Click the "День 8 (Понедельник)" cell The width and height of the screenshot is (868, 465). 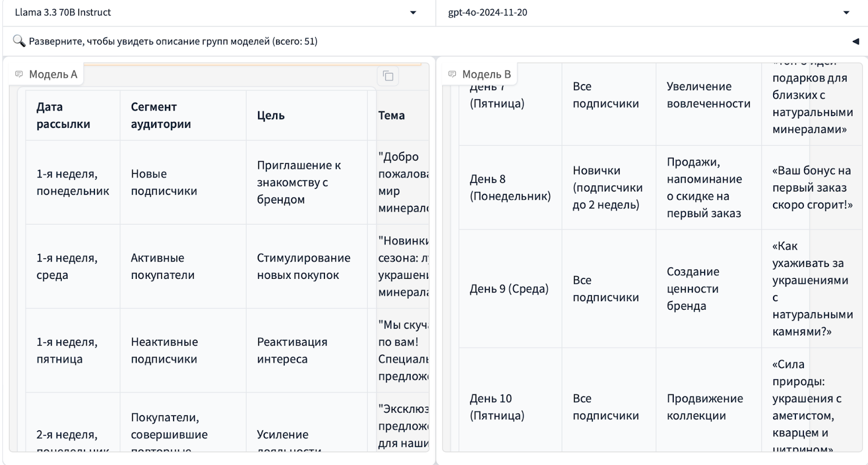click(x=509, y=188)
